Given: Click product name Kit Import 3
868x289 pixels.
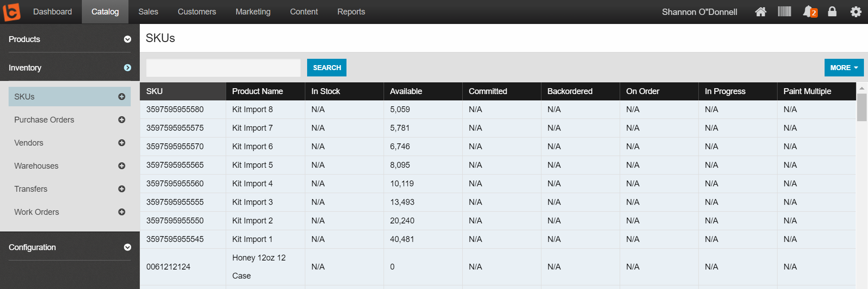Looking at the screenshot, I should [252, 202].
